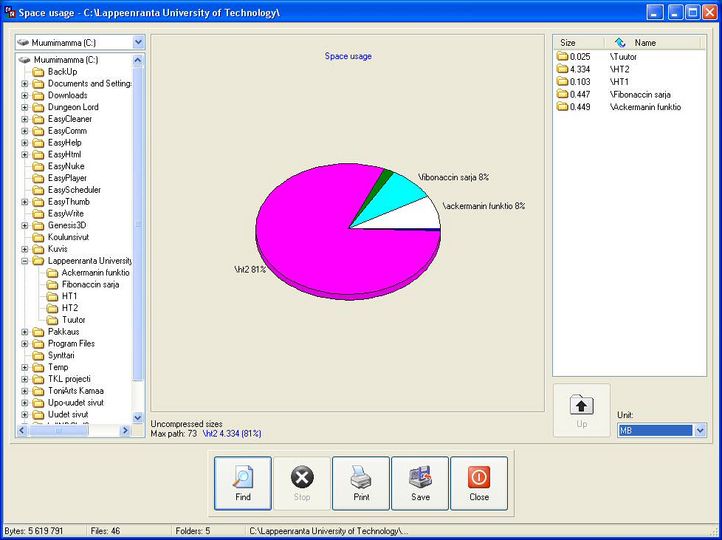The height and width of the screenshot is (540, 722).
Task: Print the space usage chart
Action: (x=361, y=483)
